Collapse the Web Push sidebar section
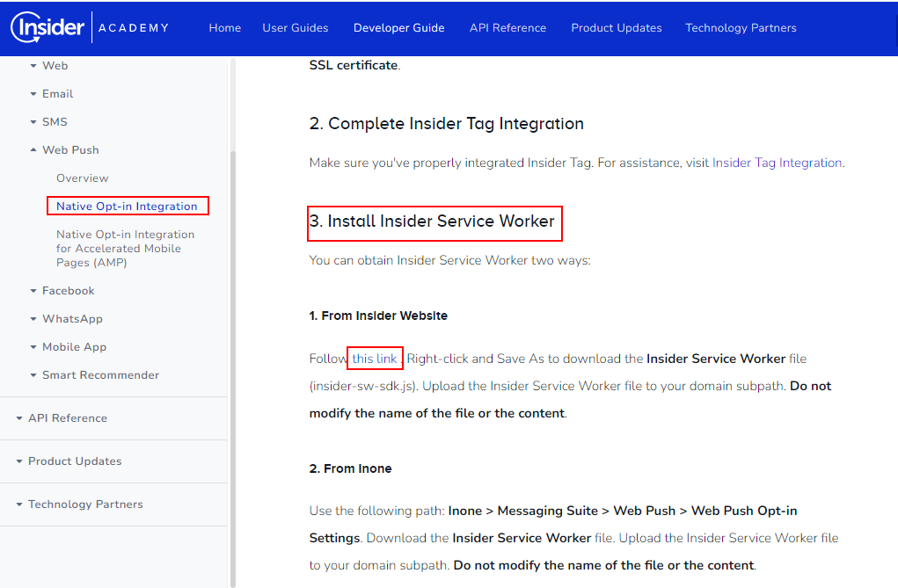The width and height of the screenshot is (898, 588). coord(70,150)
